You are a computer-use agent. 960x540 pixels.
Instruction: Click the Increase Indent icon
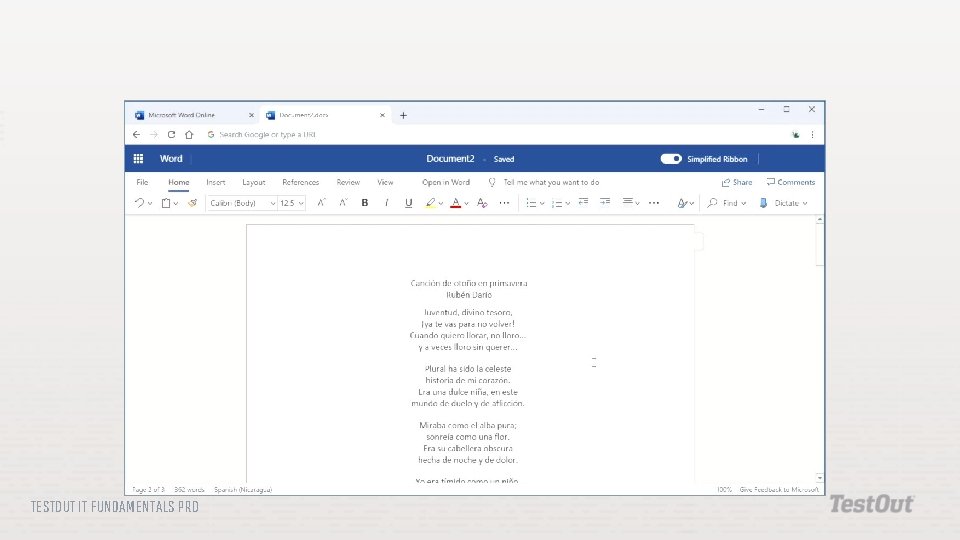point(605,202)
